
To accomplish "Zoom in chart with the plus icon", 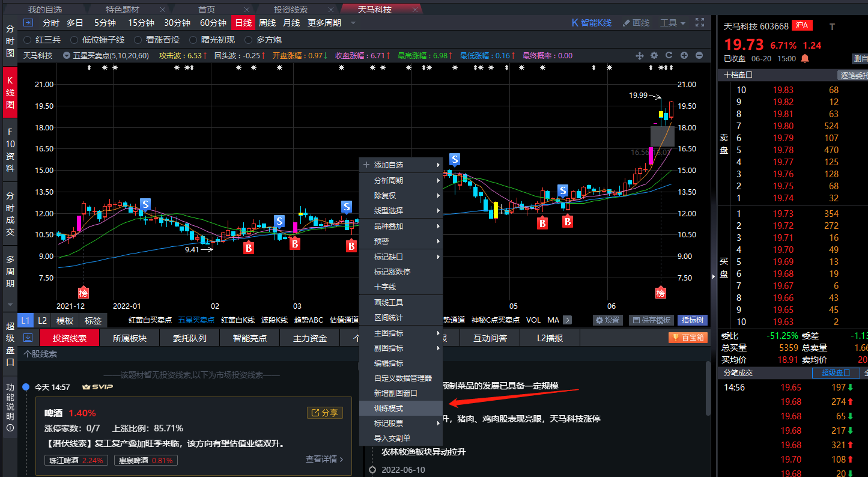I will tap(684, 55).
